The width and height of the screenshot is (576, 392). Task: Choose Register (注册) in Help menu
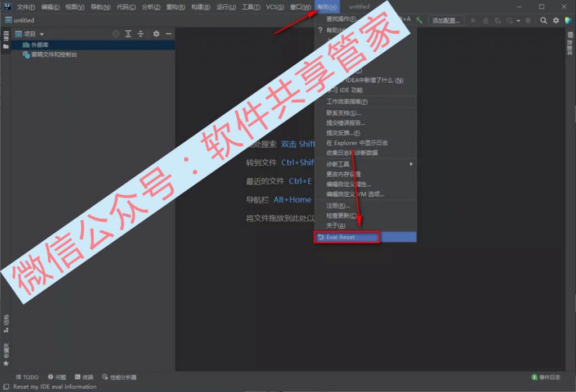pyautogui.click(x=365, y=205)
